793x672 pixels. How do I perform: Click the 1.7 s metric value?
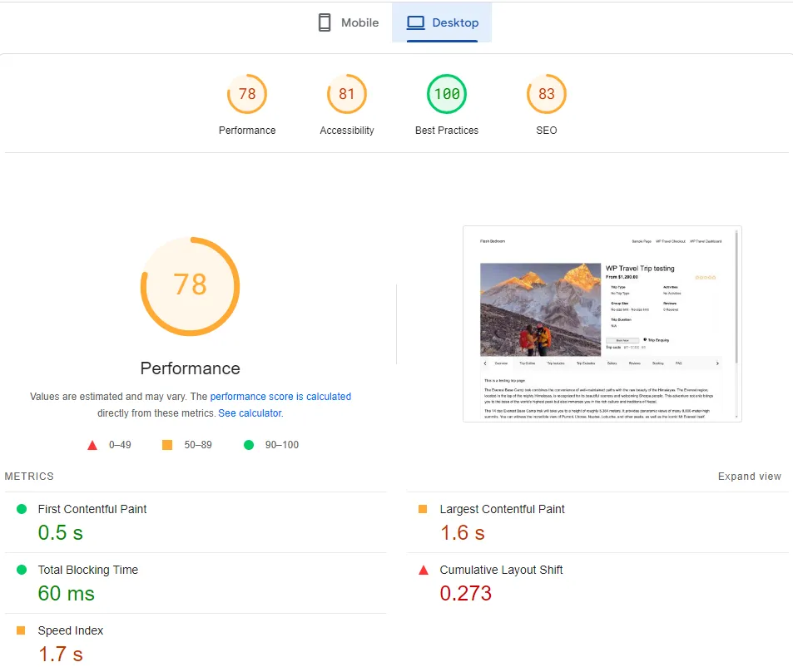point(60,654)
